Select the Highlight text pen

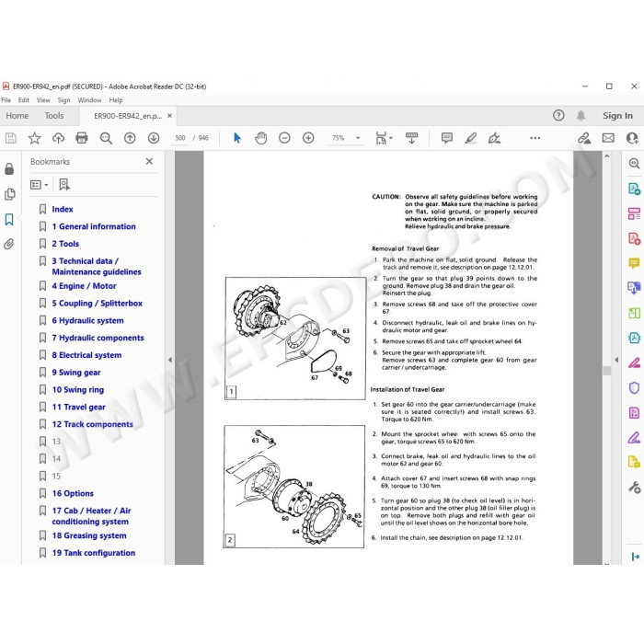coord(471,138)
